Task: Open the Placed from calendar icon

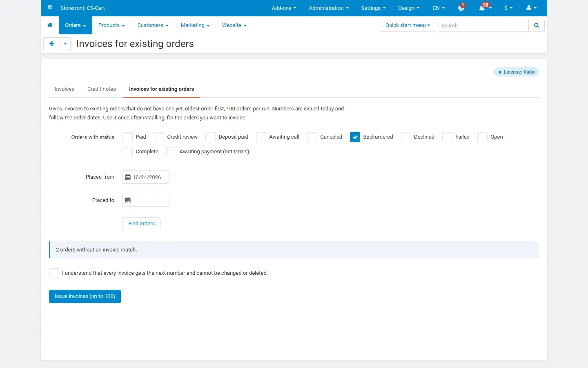Action: [x=128, y=177]
